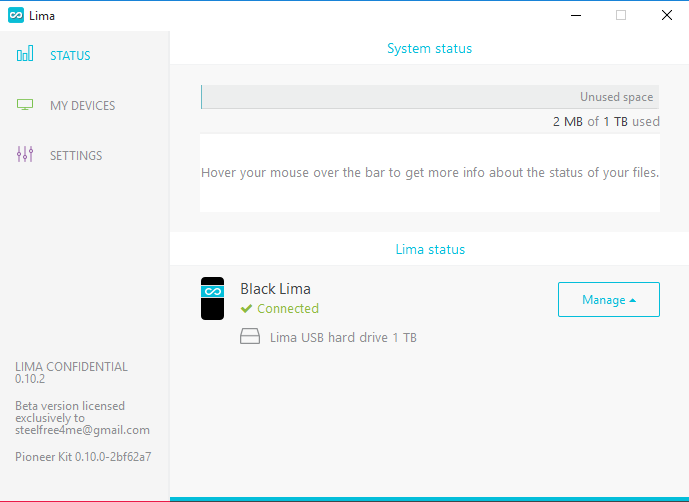This screenshot has height=502, width=689.
Task: Click the 'System status' heading
Action: 429,48
